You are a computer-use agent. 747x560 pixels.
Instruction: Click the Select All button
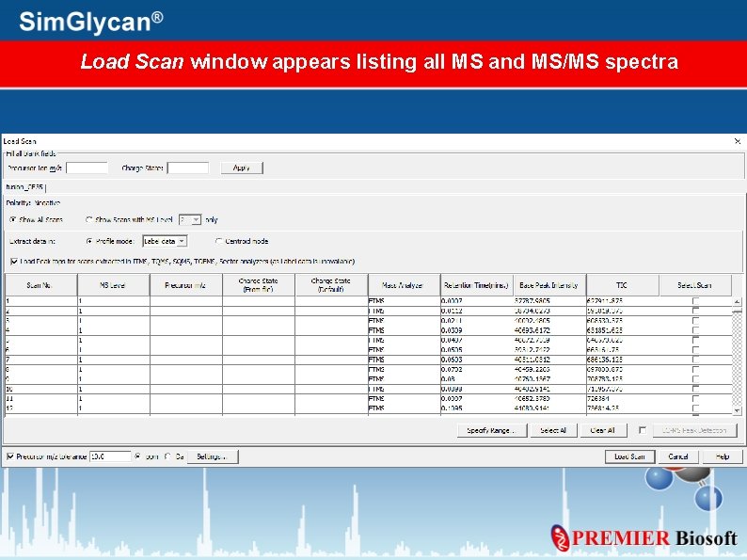(553, 430)
